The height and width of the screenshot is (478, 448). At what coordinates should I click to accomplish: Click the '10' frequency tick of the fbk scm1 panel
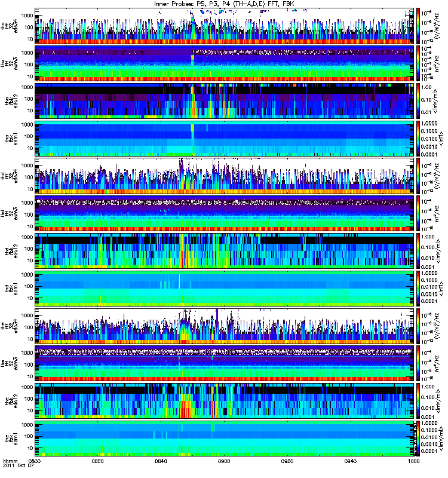30,448
